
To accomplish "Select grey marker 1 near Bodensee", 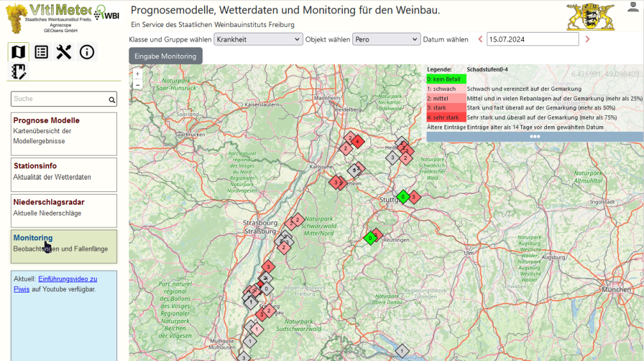I will tap(402, 351).
